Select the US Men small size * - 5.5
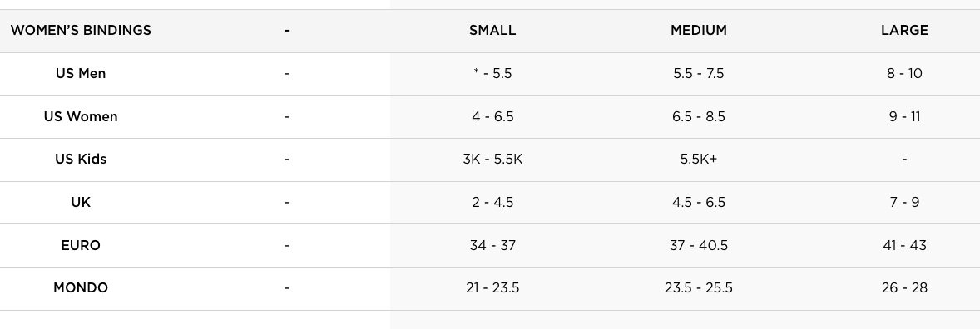The image size is (980, 329). click(x=492, y=73)
